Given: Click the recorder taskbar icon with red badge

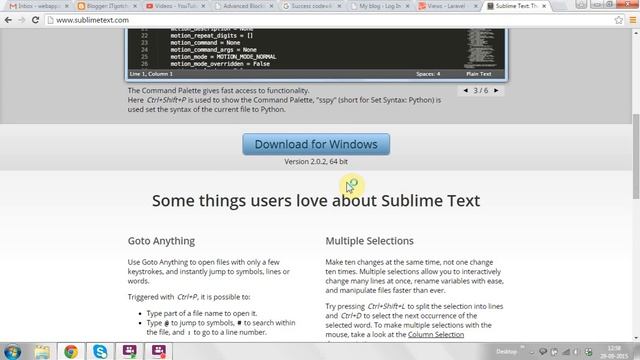Looking at the screenshot, I should pyautogui.click(x=158, y=351).
